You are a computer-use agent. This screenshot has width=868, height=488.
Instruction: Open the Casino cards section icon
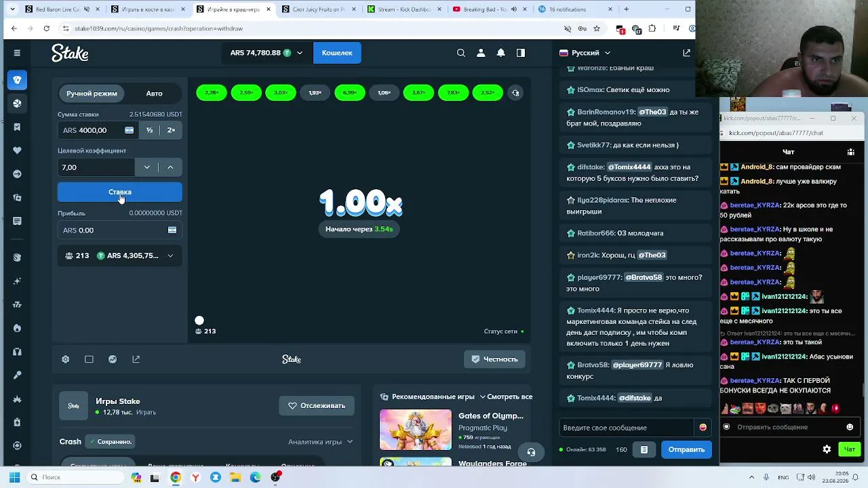point(17,80)
